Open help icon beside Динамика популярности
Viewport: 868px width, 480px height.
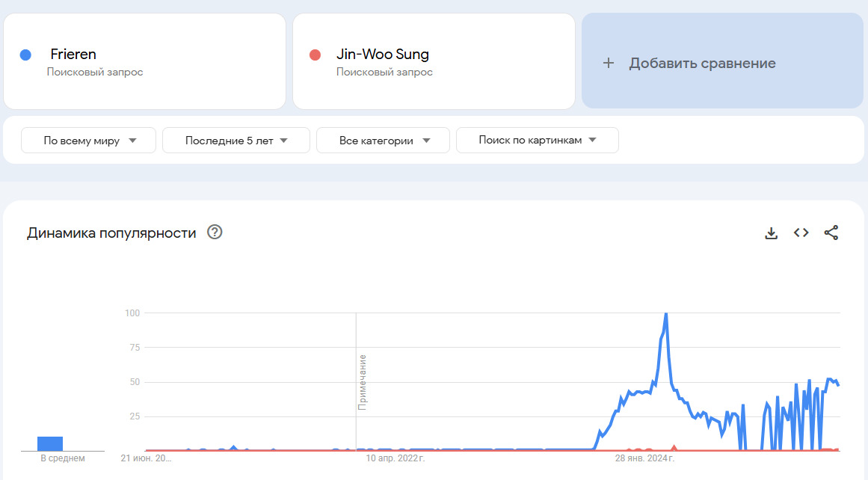pos(215,233)
